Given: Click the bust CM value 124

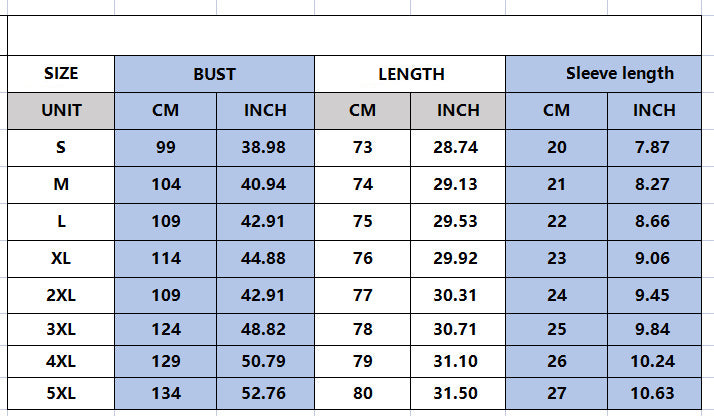Looking at the screenshot, I should tap(166, 329).
